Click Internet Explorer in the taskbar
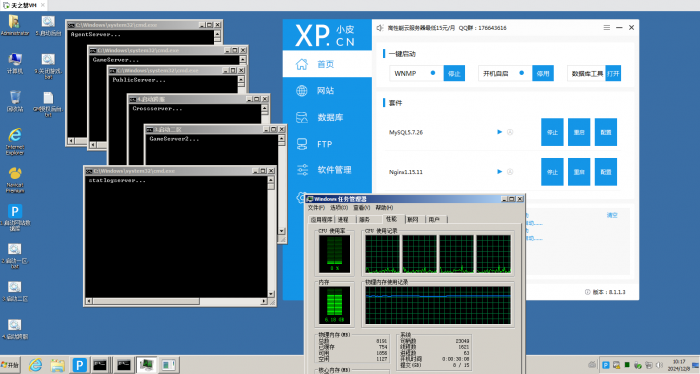Image resolution: width=700 pixels, height=374 pixels. (35, 365)
